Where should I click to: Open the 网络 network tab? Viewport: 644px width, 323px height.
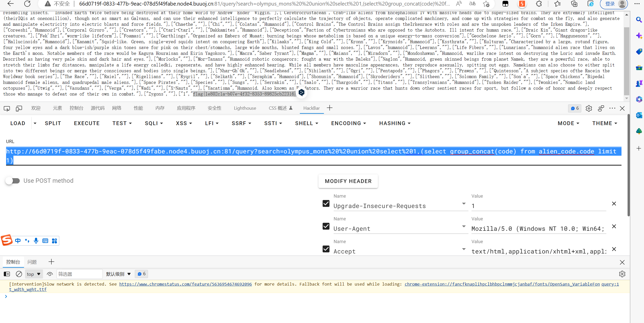(x=117, y=108)
